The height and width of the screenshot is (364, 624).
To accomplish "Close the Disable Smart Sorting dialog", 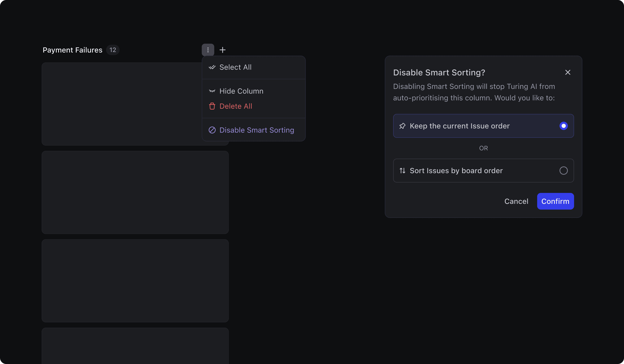I will pos(567,72).
